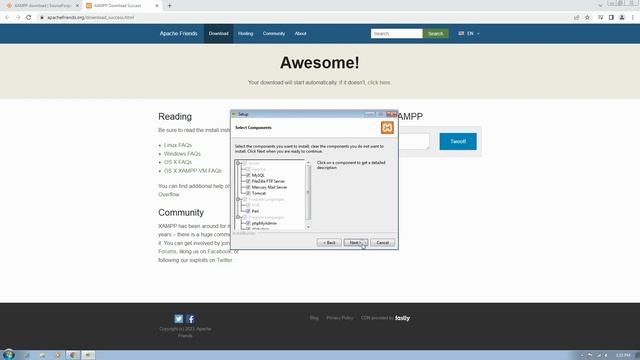Open the Linux FAQs link
This screenshot has width=640, height=360.
[178, 145]
